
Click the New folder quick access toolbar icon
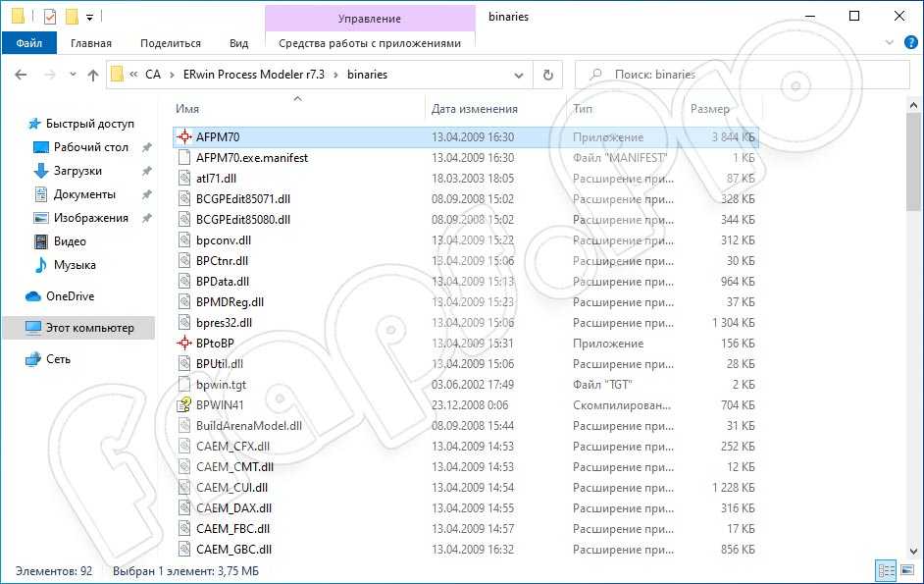pyautogui.click(x=72, y=17)
